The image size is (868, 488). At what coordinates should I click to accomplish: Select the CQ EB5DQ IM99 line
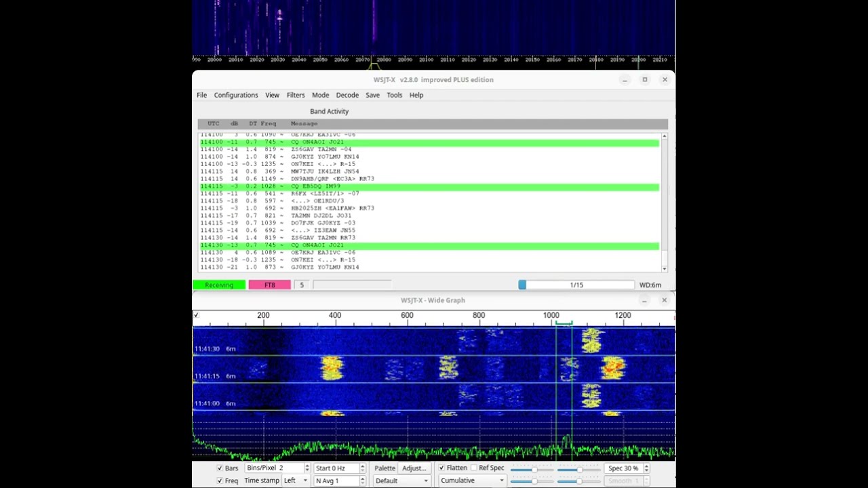429,186
